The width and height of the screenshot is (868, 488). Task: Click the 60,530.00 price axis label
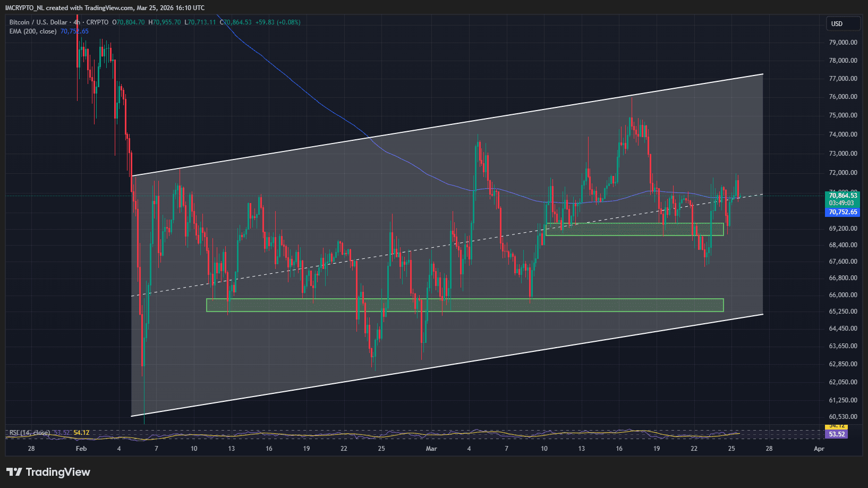point(843,417)
